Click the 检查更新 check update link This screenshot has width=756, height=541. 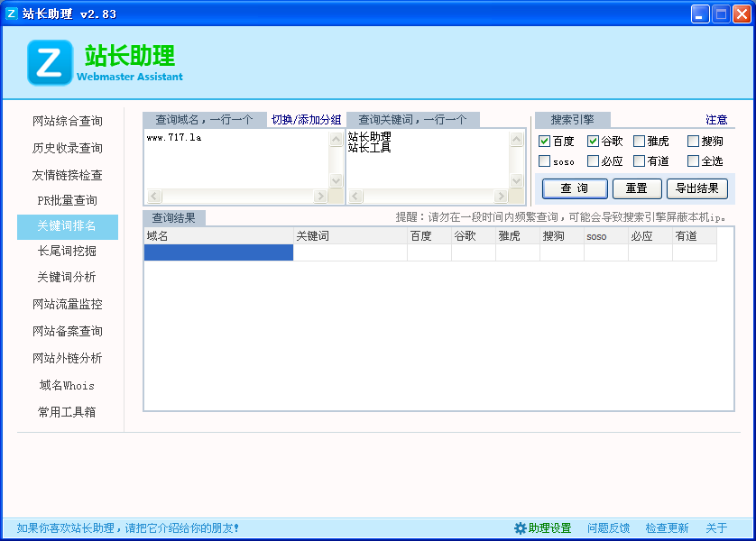[668, 528]
